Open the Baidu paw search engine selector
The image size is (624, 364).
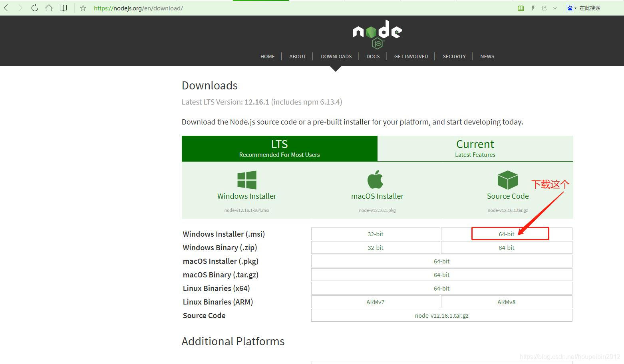(571, 8)
